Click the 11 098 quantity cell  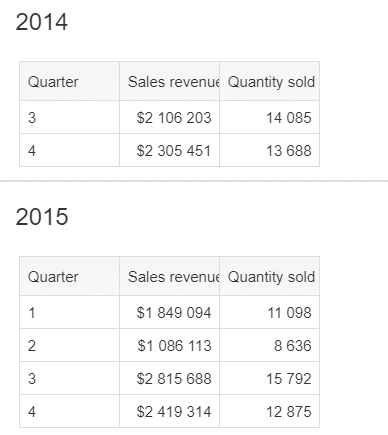(269, 312)
